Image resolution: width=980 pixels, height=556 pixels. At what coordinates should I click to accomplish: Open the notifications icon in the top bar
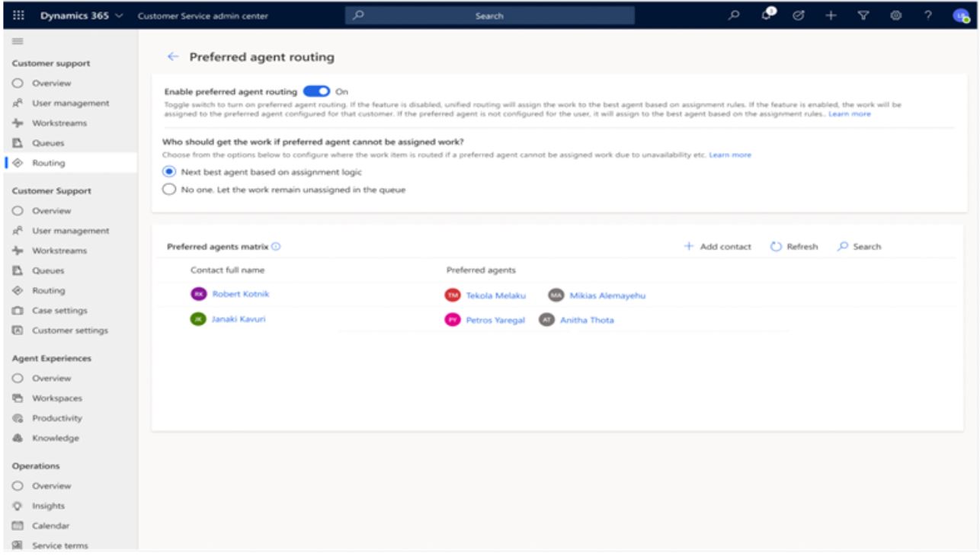(x=769, y=14)
